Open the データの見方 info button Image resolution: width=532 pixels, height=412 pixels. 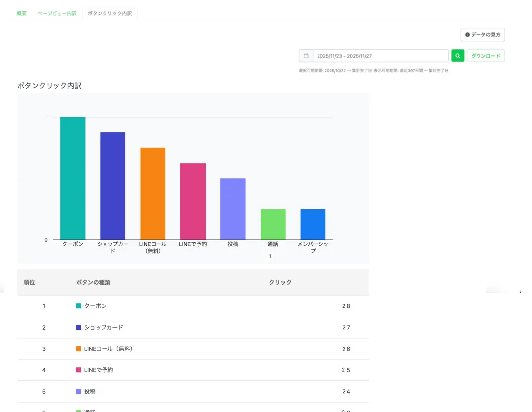click(482, 35)
